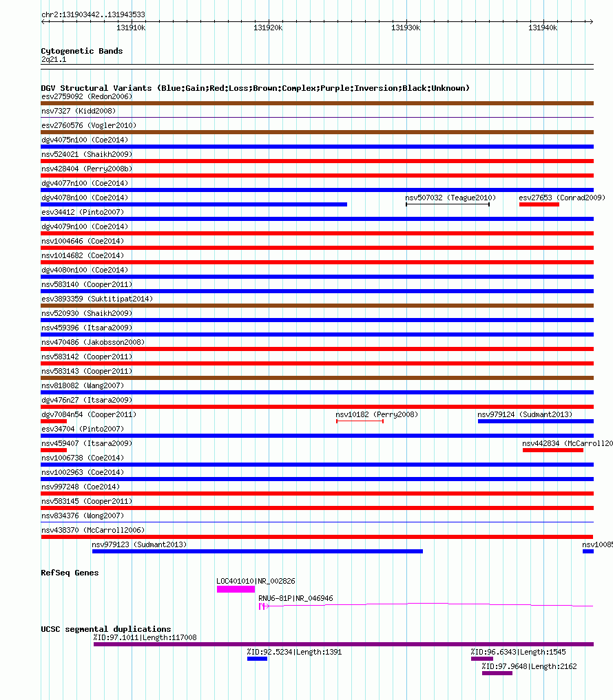Click the RNU6-81P gene start arrow glyph
Viewport: 613px width, 700px height.
pos(264,606)
